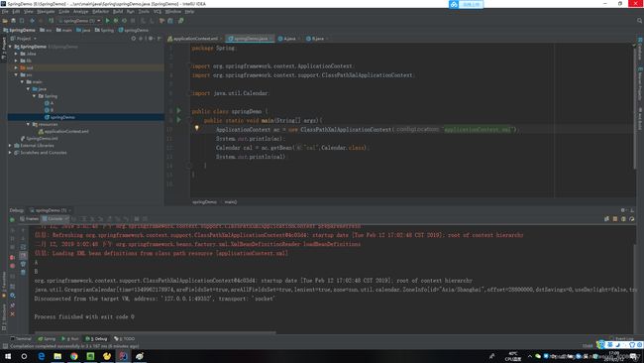Expand Scratches and Consoles node
Viewport: 644px width, 363px height.
click(x=10, y=153)
